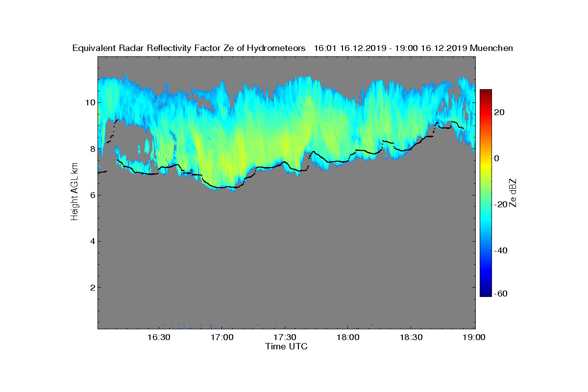
Task: Click the height tick label '2'
Action: tap(93, 287)
